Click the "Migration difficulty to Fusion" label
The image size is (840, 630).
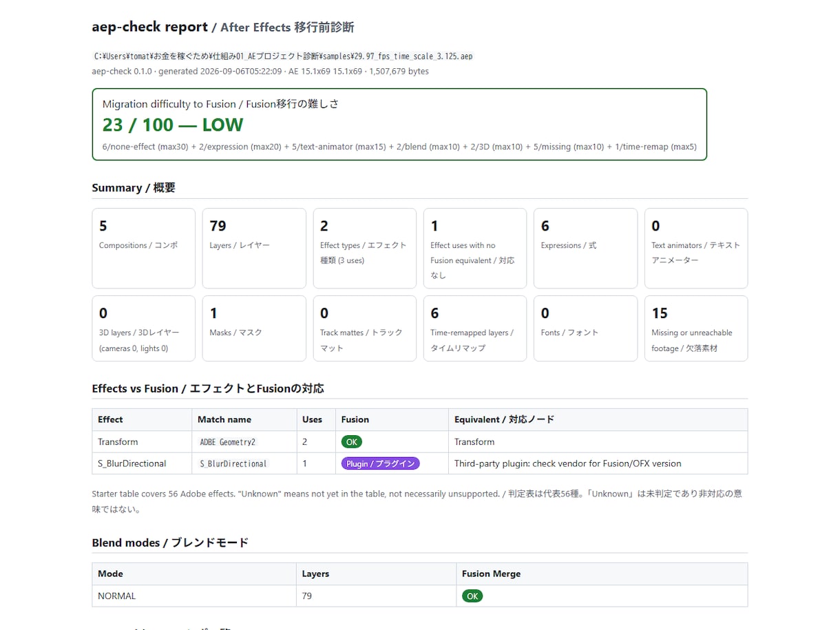[x=220, y=104]
